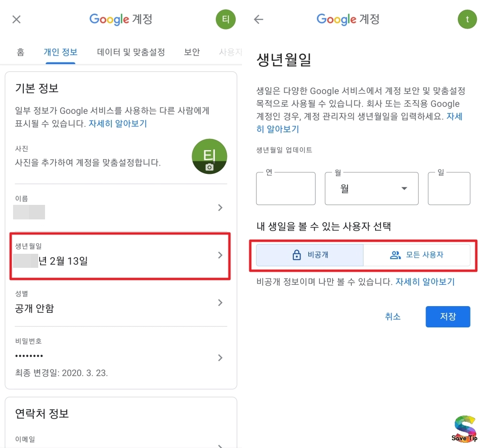Select the 비공개 visibility option
The height and width of the screenshot is (448, 484).
(310, 255)
